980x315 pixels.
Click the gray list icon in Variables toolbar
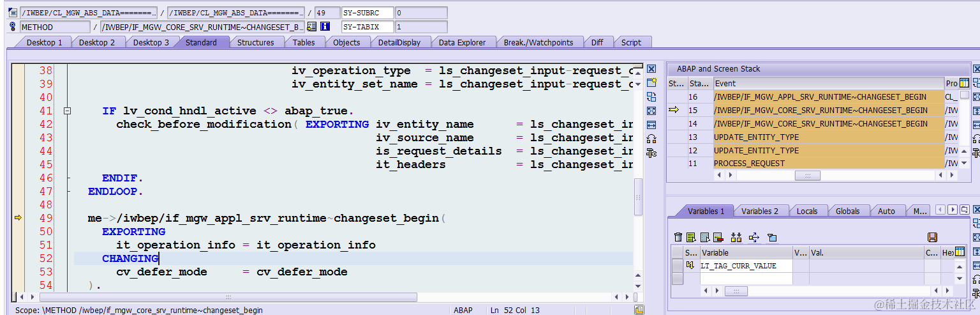click(x=705, y=237)
